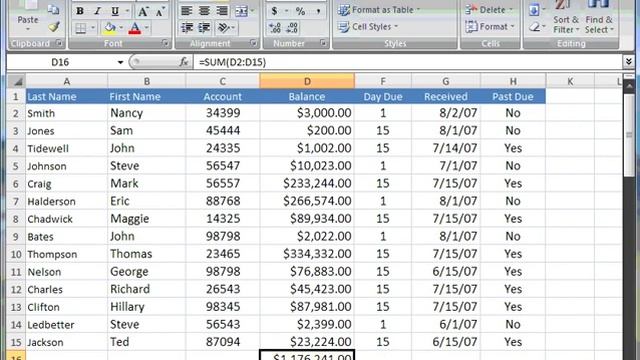Click Increase Decimal button
Viewport: 640px width, 360px height.
pyautogui.click(x=275, y=28)
